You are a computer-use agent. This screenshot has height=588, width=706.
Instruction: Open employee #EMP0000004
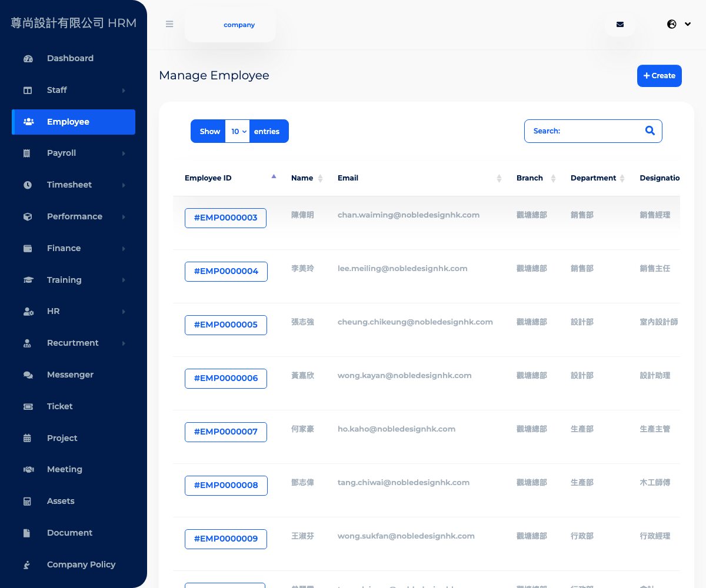click(226, 271)
